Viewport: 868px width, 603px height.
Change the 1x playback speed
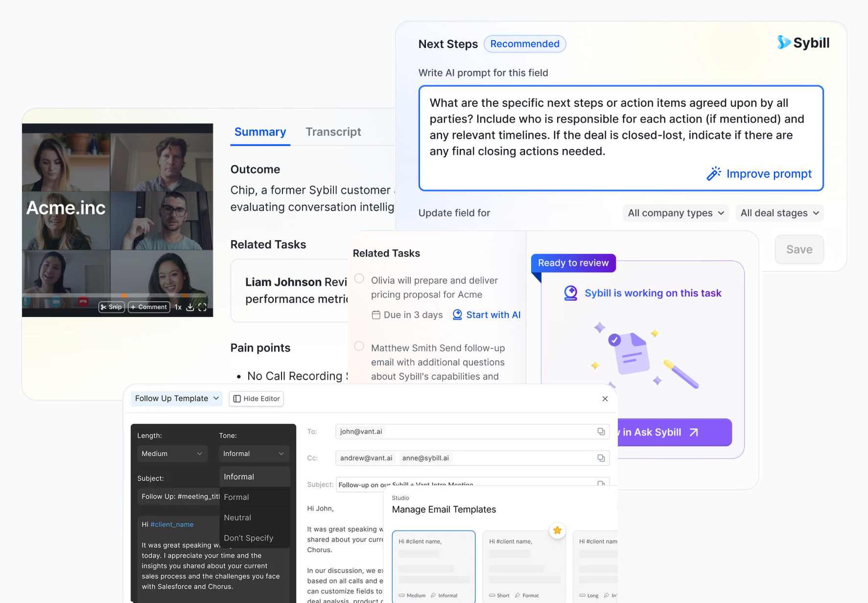point(178,307)
